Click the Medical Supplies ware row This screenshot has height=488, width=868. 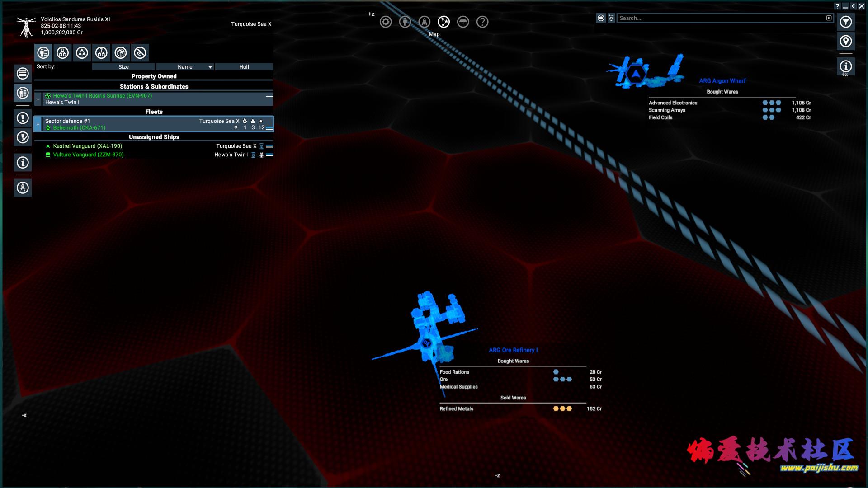pos(520,387)
